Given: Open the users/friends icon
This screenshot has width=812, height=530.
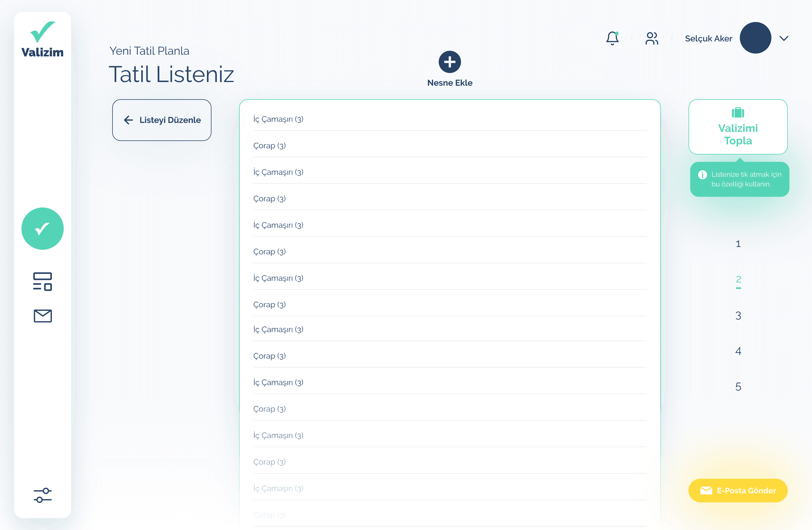Looking at the screenshot, I should click(x=652, y=38).
